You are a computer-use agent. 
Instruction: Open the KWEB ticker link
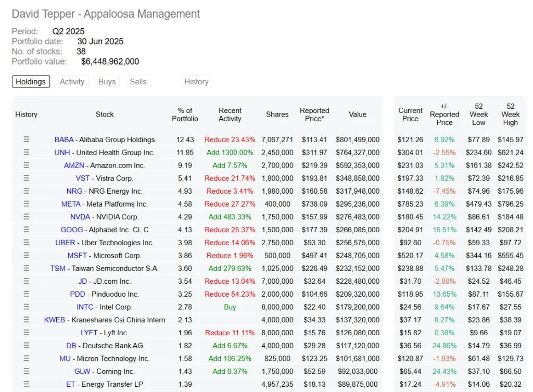(x=54, y=320)
